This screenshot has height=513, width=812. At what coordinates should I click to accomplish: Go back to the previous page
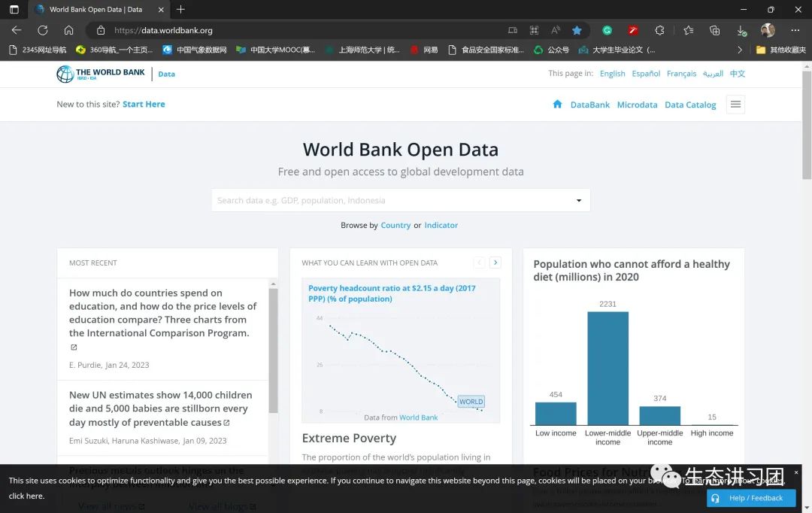tap(16, 31)
